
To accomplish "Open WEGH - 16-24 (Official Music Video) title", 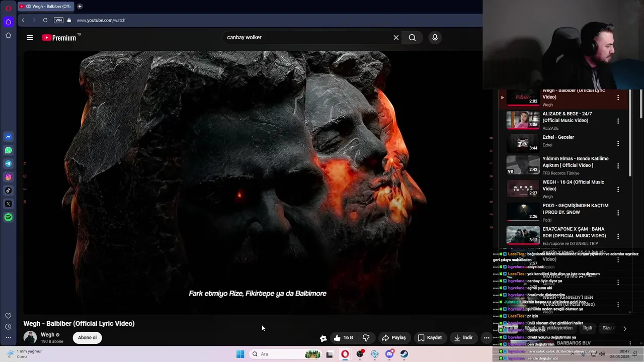I will pos(573,186).
